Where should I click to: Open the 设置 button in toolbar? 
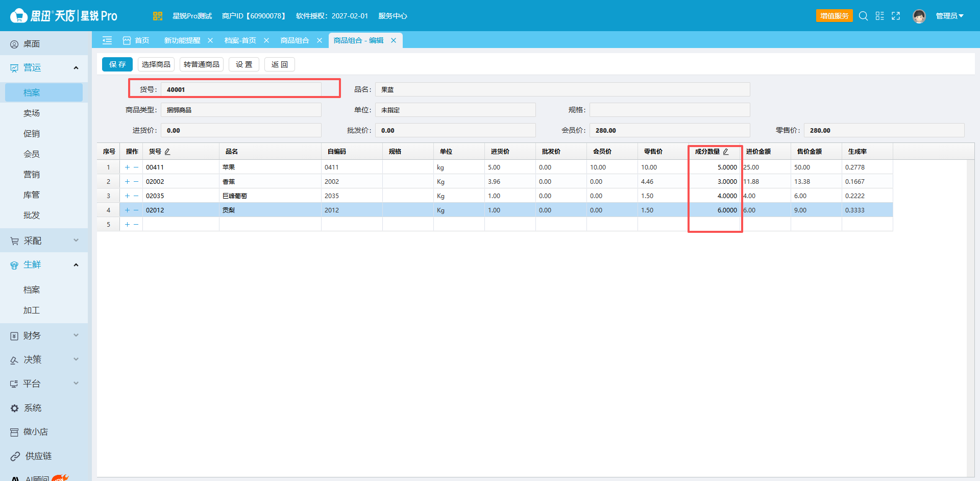tap(244, 64)
